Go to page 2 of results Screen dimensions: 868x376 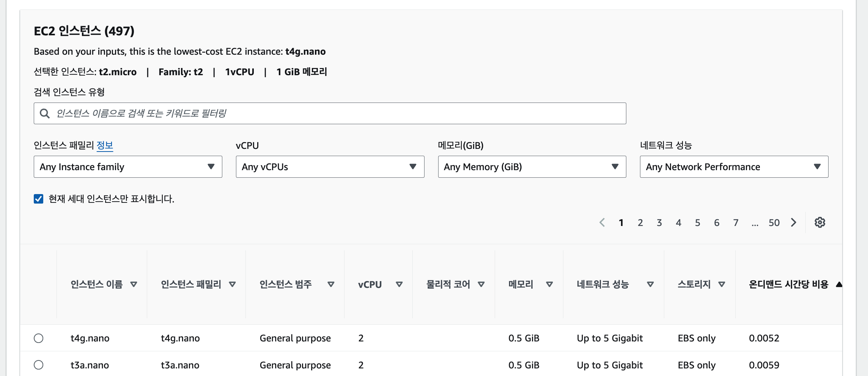pos(640,223)
